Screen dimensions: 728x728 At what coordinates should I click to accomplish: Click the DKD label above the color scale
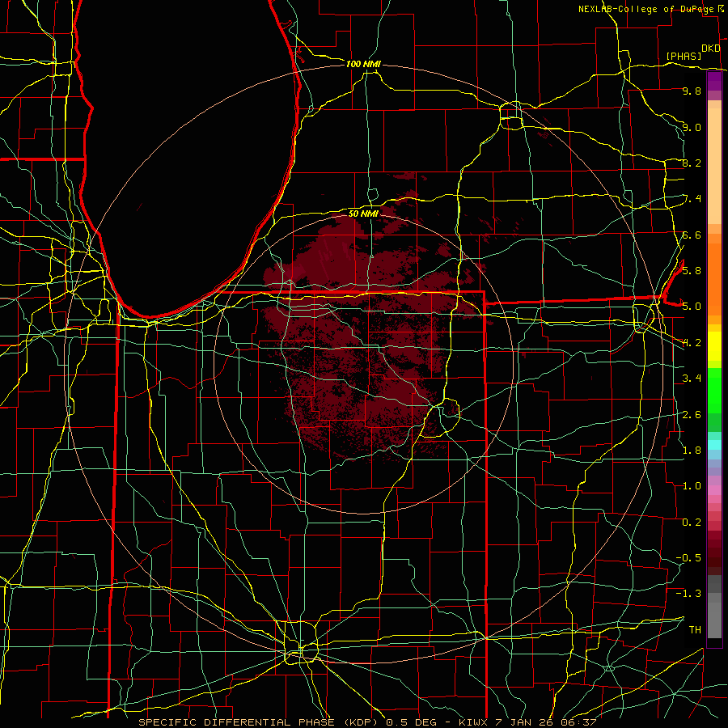[x=711, y=49]
